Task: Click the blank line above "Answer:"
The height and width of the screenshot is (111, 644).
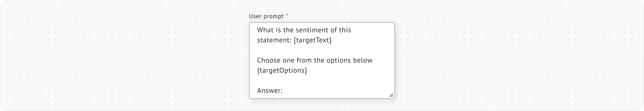Action: pyautogui.click(x=302, y=80)
